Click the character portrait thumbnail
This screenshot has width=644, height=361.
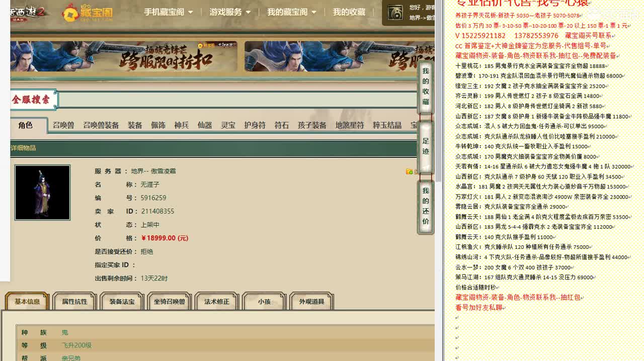pyautogui.click(x=42, y=193)
